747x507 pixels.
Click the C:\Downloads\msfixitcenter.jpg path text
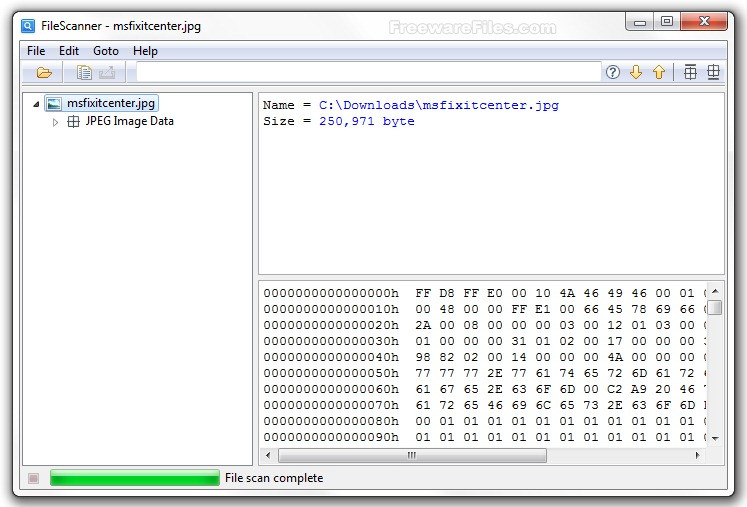(x=439, y=105)
